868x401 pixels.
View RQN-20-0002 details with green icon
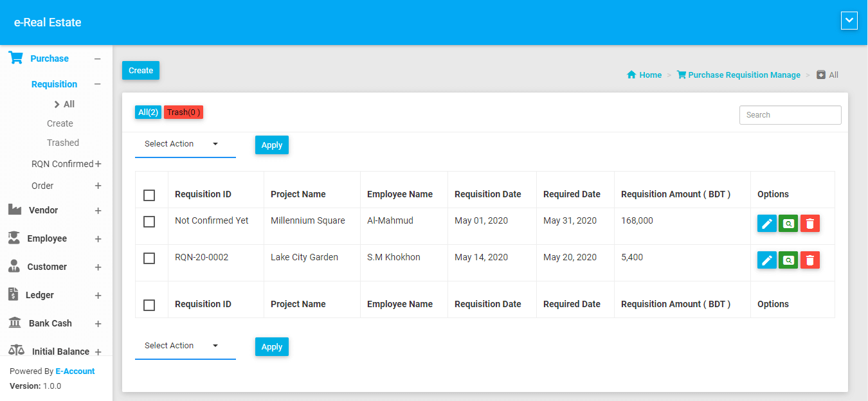788,260
